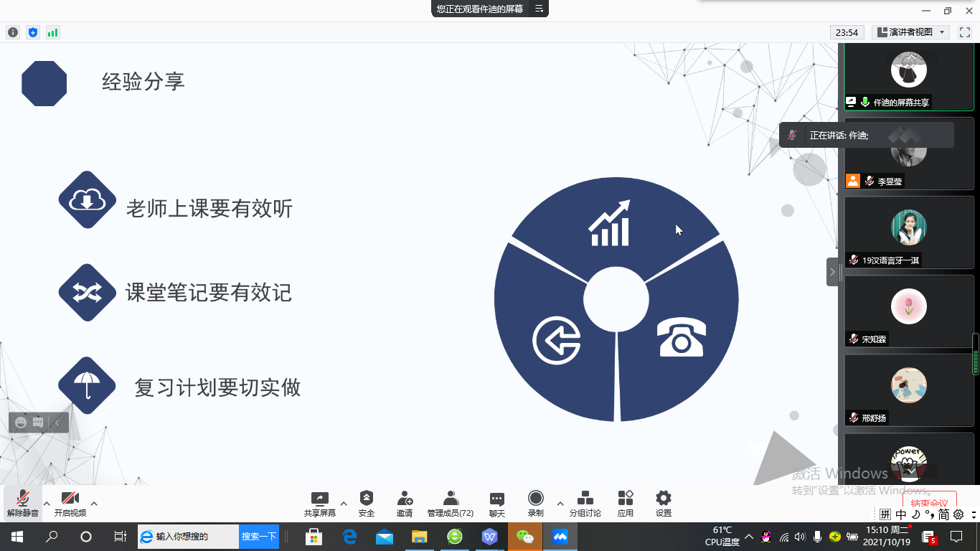Collapse participant video panel with side arrow
Viewport: 980px width, 551px height.
(x=832, y=272)
